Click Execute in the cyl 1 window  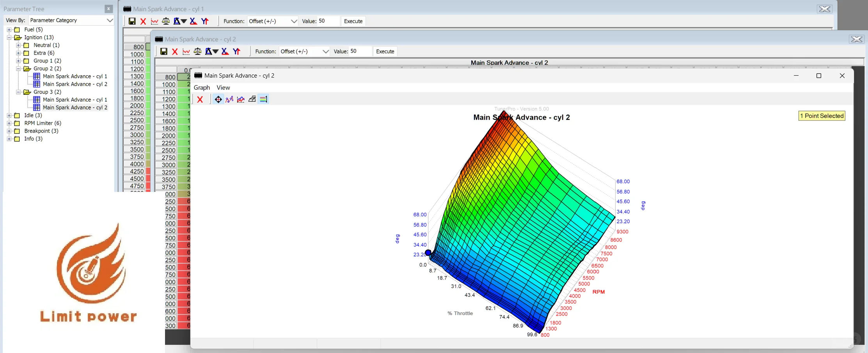click(x=353, y=21)
